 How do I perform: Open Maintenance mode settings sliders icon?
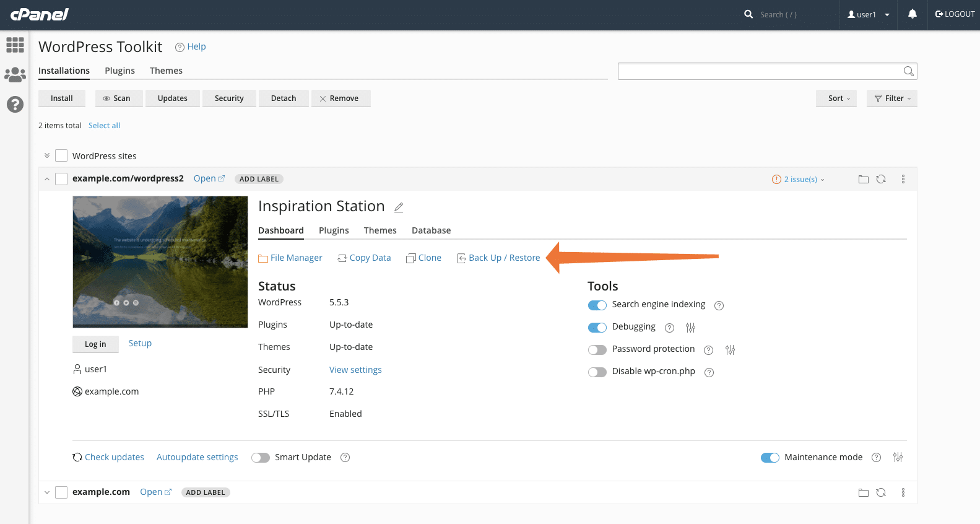tap(898, 458)
